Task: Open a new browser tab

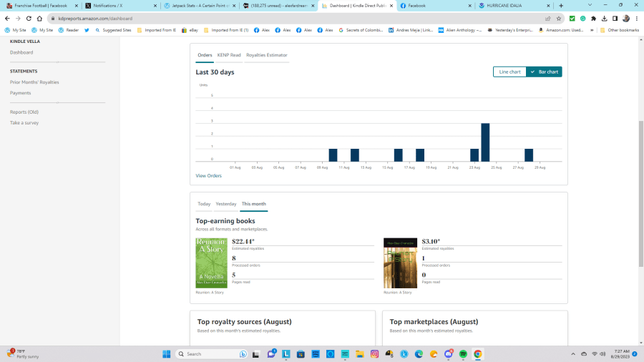Action: pos(561,5)
